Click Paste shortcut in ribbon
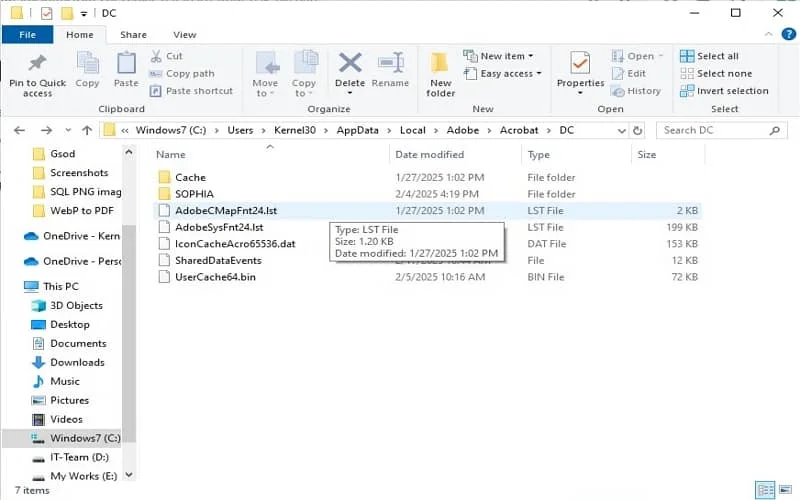Viewport: 800px width, 500px height. click(191, 91)
